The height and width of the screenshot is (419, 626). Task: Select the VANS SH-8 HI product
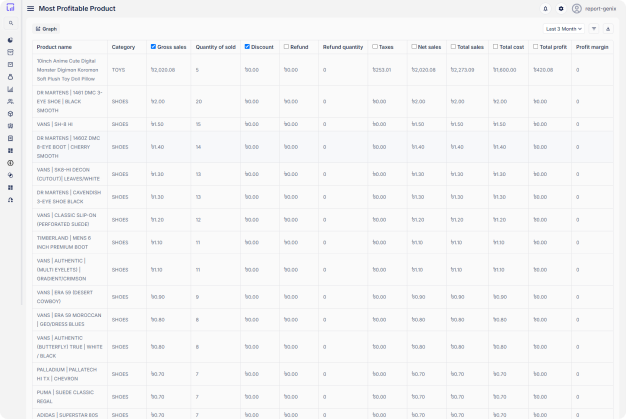(x=55, y=124)
